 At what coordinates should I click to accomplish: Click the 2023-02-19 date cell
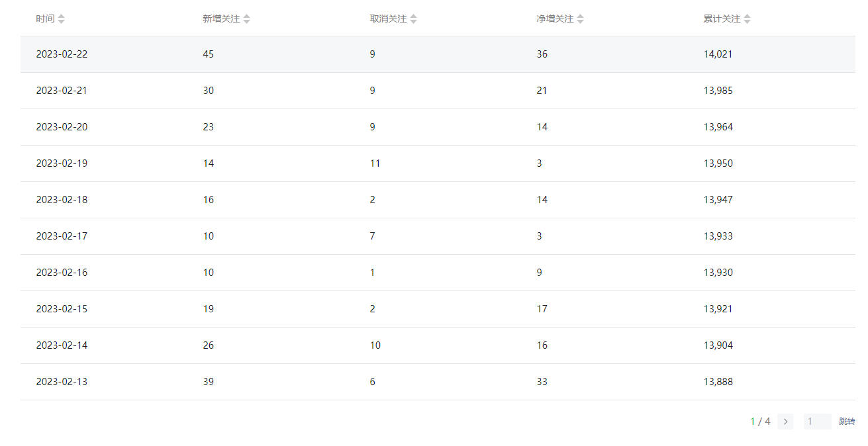point(62,163)
